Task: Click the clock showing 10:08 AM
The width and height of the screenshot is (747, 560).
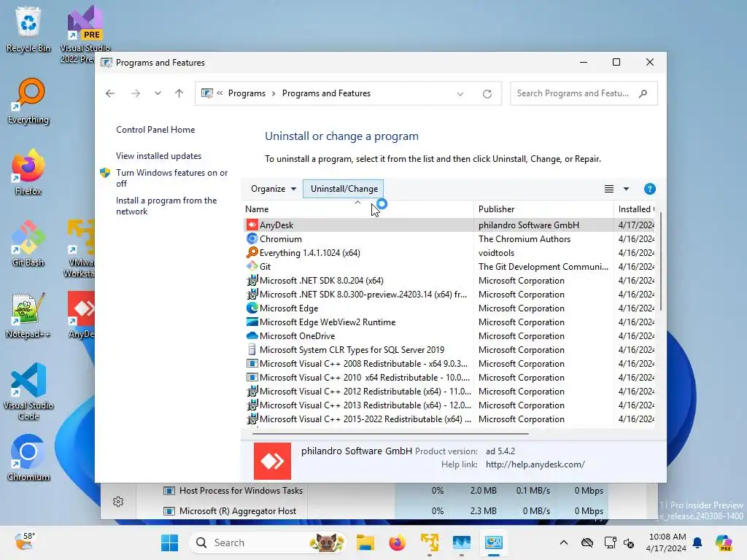Action: 667,542
